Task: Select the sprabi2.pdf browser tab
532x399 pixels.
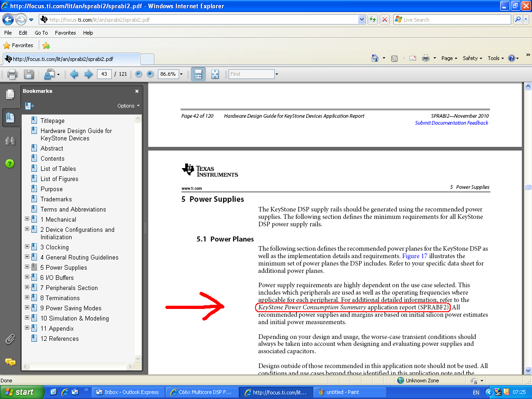Action: coord(72,59)
